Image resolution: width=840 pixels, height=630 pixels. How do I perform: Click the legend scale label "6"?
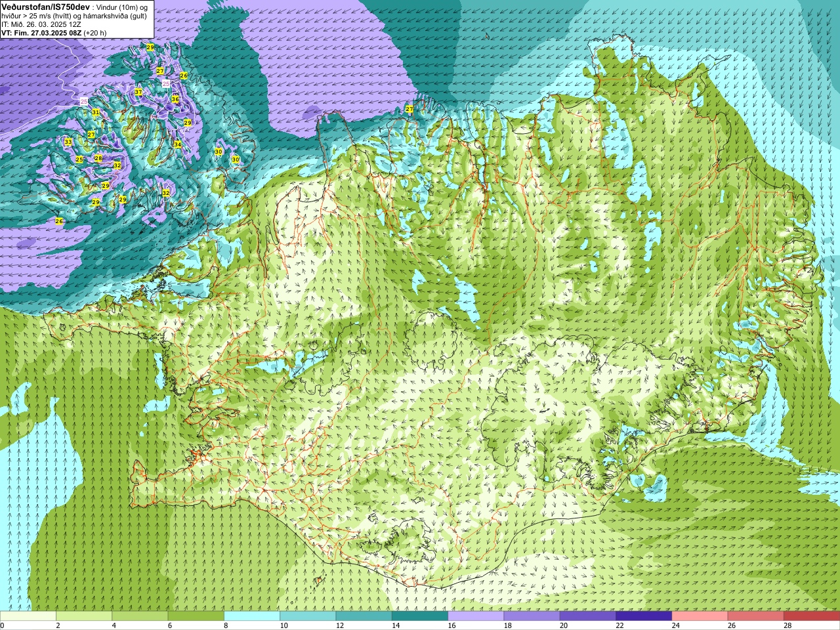170,625
